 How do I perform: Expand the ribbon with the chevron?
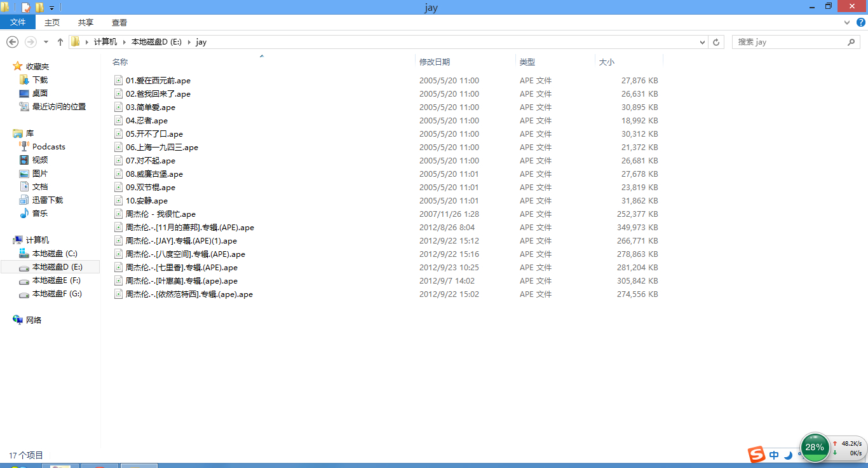click(847, 22)
